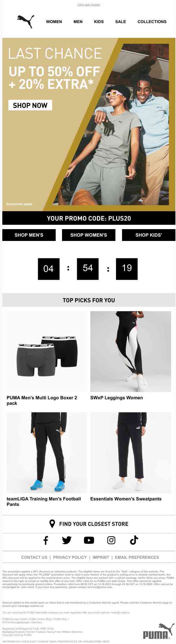
Task: Open the TikTok icon
Action: coord(134,540)
